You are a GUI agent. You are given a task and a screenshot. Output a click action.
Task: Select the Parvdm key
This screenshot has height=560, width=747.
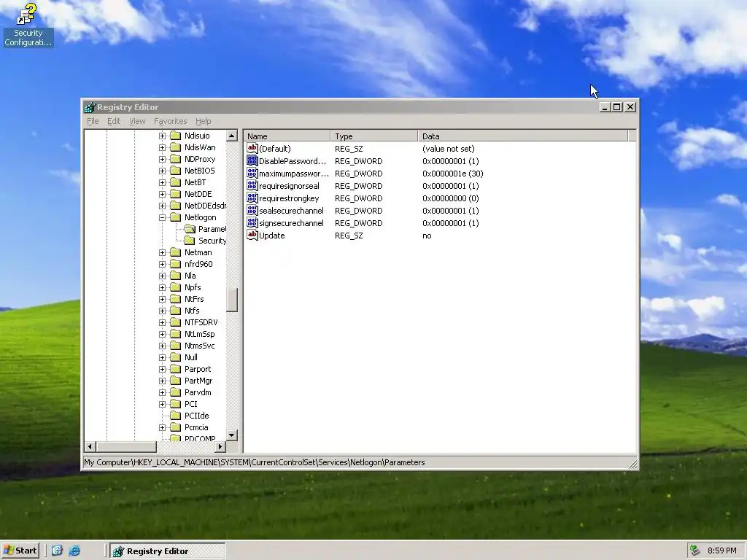click(198, 392)
